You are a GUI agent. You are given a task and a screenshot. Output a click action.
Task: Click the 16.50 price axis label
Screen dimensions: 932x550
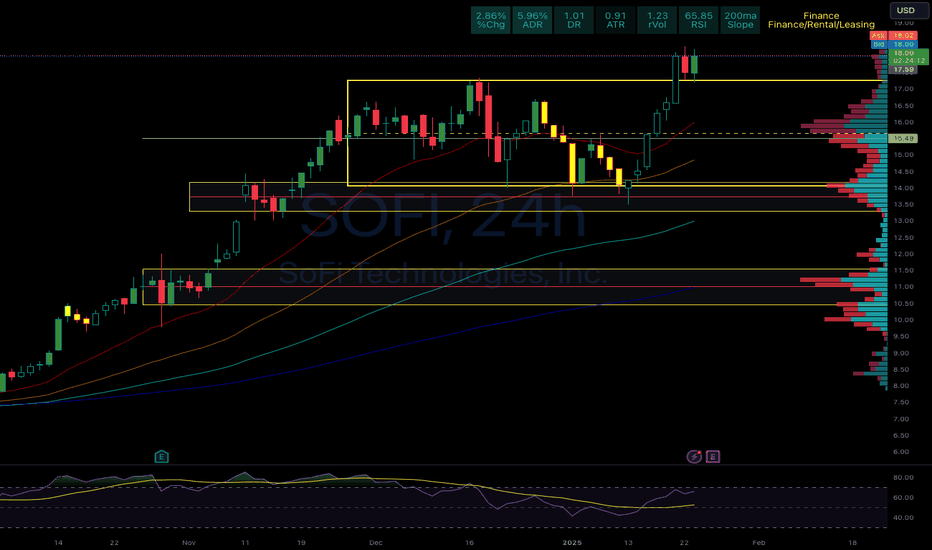[903, 106]
